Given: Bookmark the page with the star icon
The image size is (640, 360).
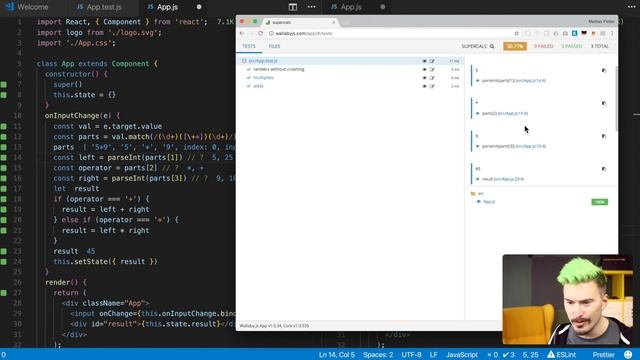Looking at the screenshot, I should [x=517, y=33].
